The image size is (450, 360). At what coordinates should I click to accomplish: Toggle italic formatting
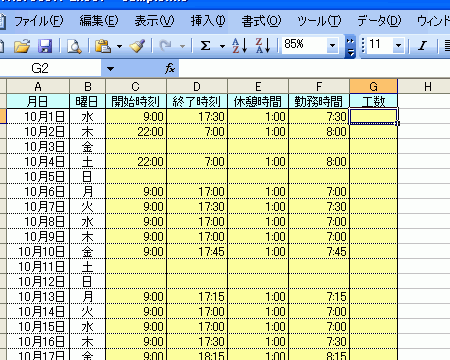[422, 46]
